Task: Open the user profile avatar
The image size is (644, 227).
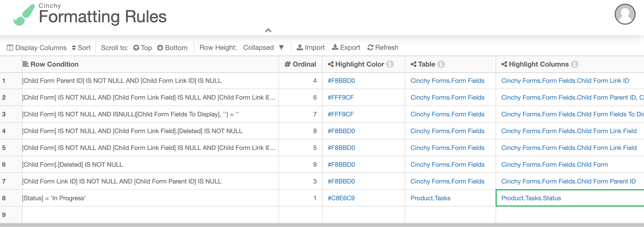Action: [625, 14]
